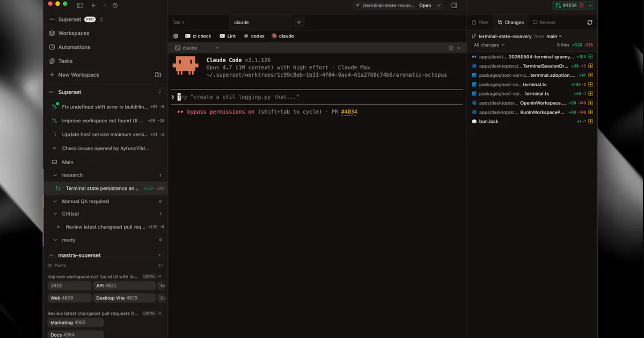
Task: Open Workspaces in the sidebar
Action: [x=74, y=33]
